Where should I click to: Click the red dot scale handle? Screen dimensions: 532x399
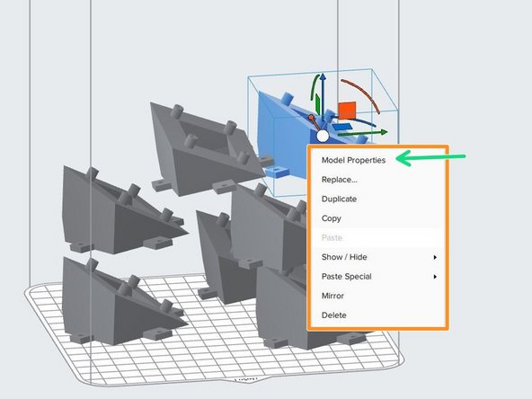point(311,118)
